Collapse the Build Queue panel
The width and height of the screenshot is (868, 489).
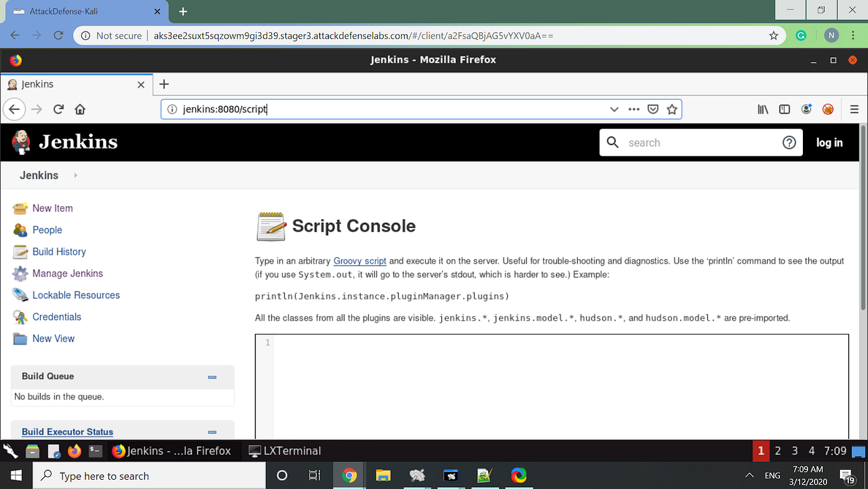(x=212, y=377)
